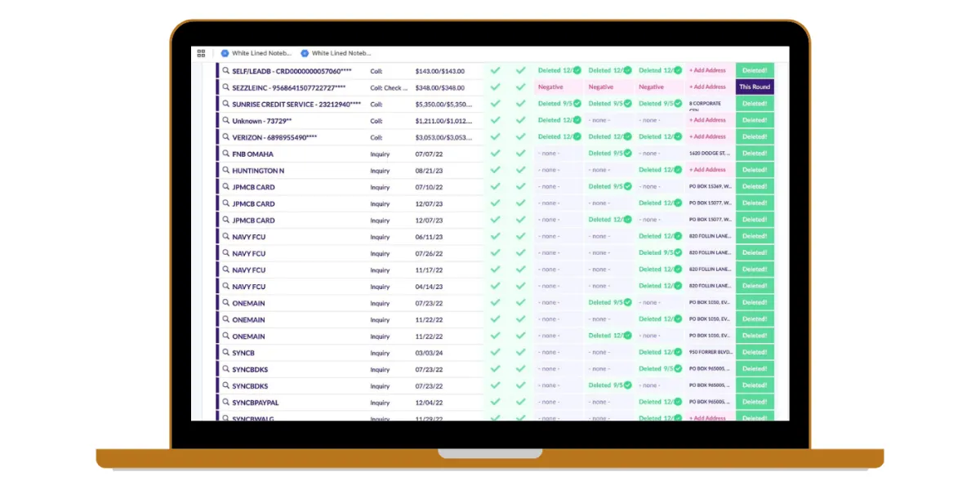
Task: Click the apps grid icon above the table
Action: (201, 53)
